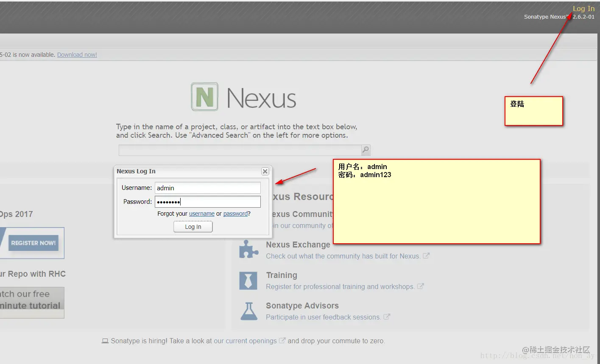Viewport: 600px width, 364px height.
Task: Open the forgot 'username' link
Action: click(202, 214)
